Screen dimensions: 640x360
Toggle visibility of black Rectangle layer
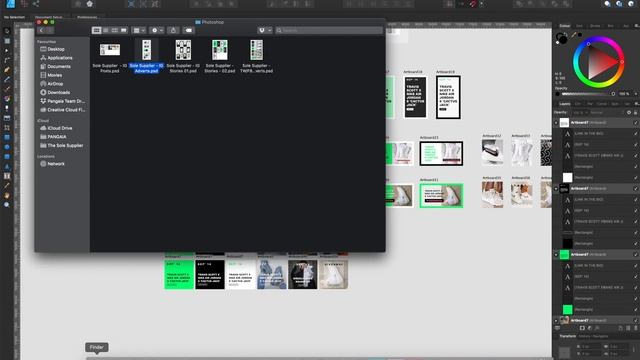coord(636,243)
